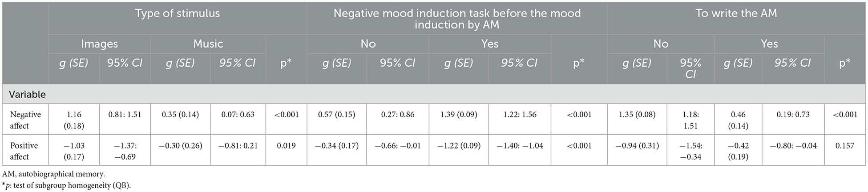Screen dimensions: 868x192
Task: Select the 0.019 p-value cell
Action: pos(287,146)
